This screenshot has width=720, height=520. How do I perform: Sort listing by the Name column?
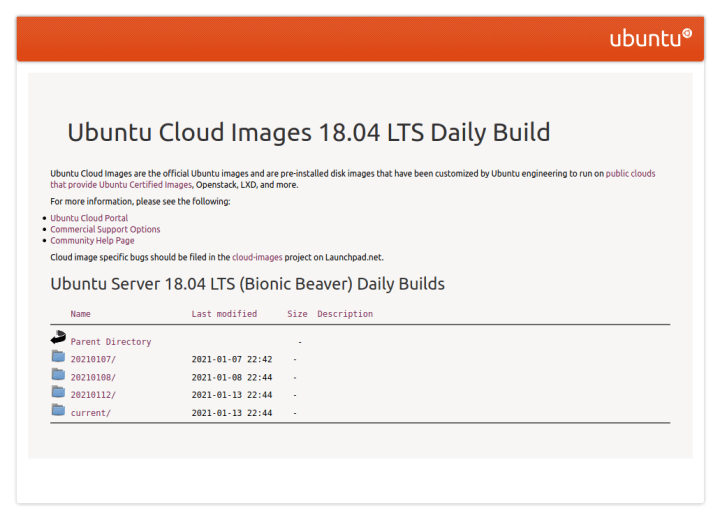(x=80, y=314)
